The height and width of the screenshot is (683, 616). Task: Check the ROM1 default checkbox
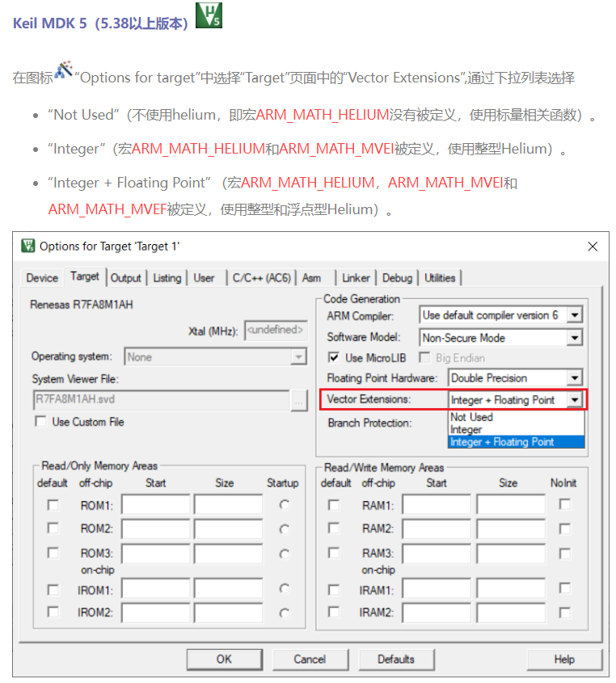[53, 505]
